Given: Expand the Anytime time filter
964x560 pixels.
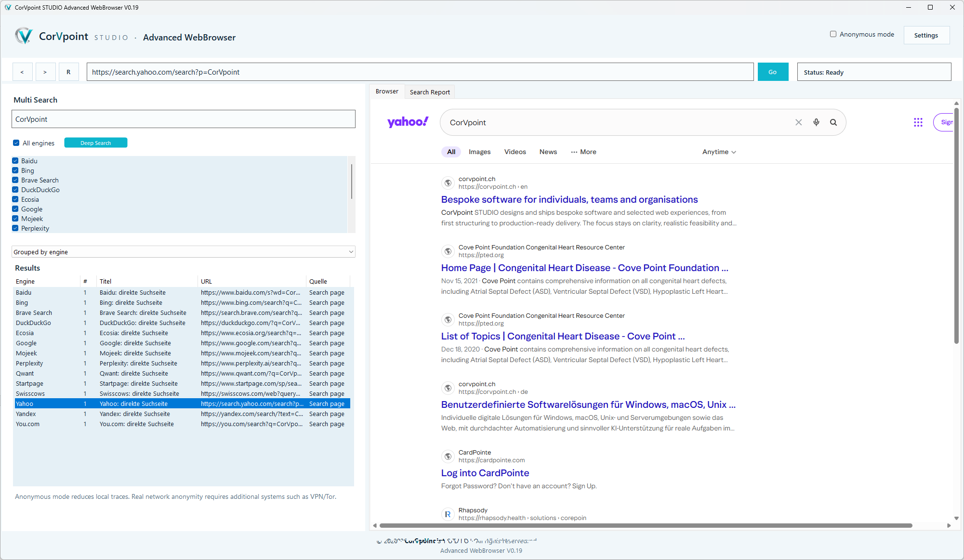Looking at the screenshot, I should [719, 152].
